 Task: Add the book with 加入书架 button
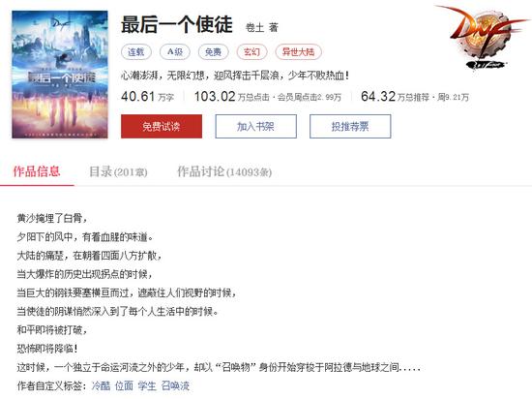(255, 126)
